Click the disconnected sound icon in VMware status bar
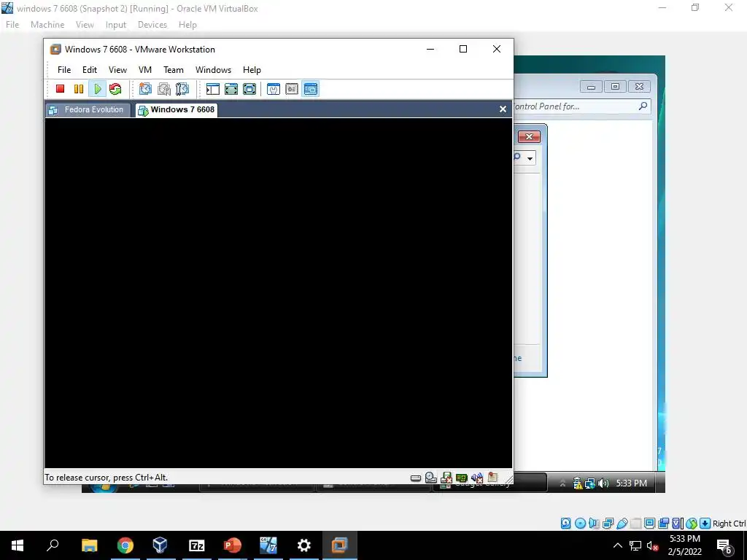The image size is (747, 560). click(477, 478)
